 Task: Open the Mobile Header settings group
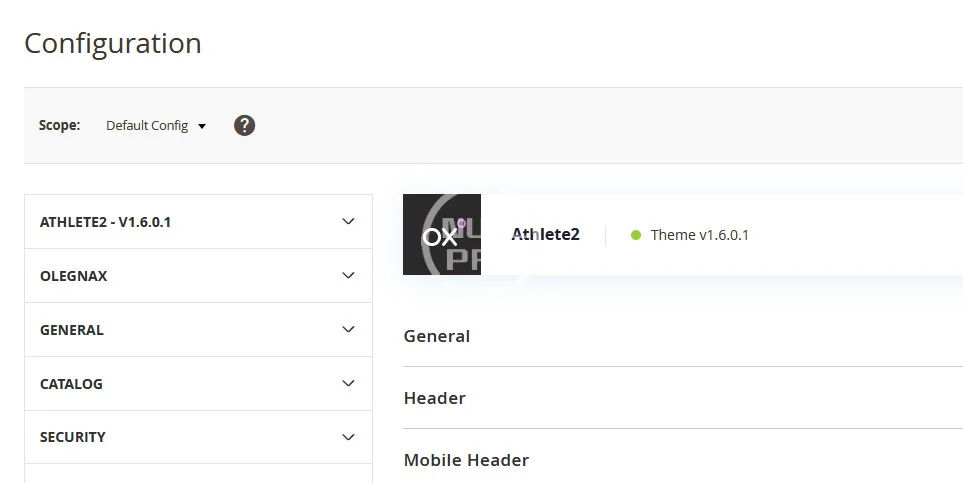pos(466,460)
